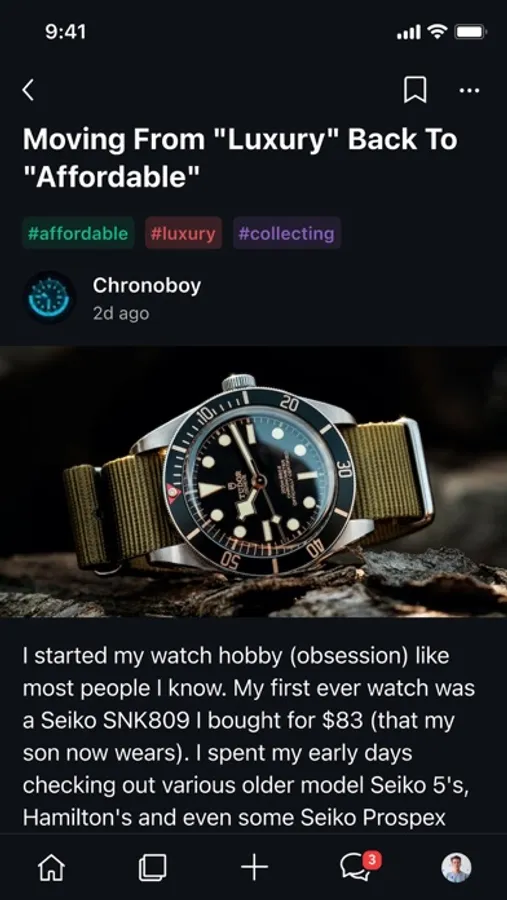Bookmark this post
507x900 pixels.
pyautogui.click(x=415, y=90)
